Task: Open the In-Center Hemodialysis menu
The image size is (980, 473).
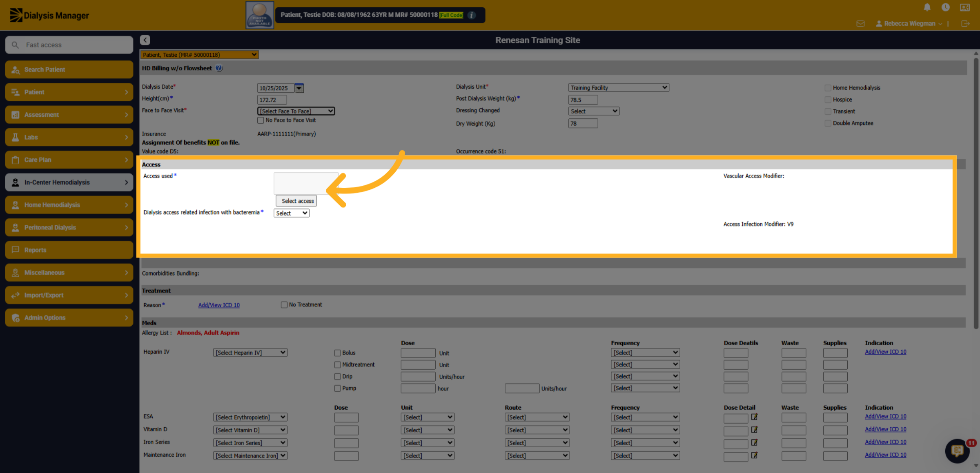Action: pos(69,182)
